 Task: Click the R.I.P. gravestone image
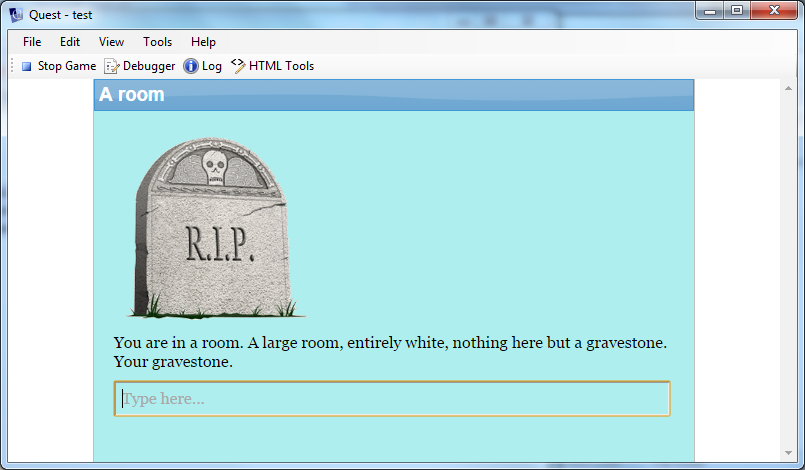coord(212,228)
